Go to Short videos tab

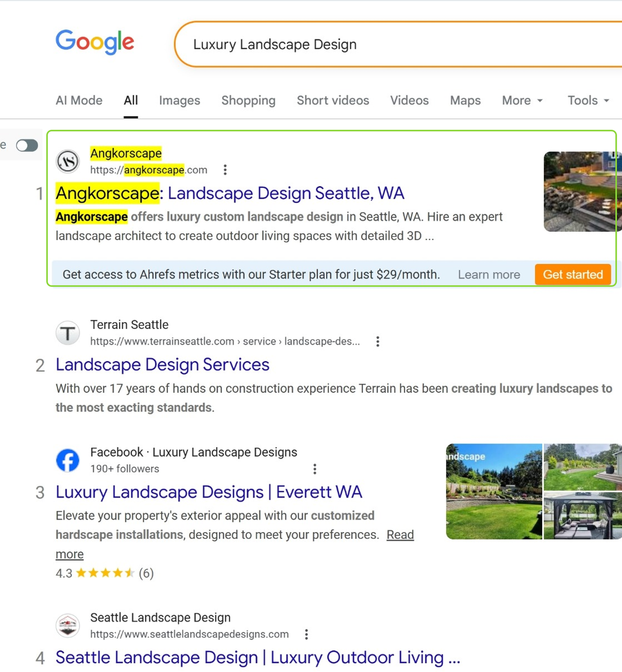(333, 101)
